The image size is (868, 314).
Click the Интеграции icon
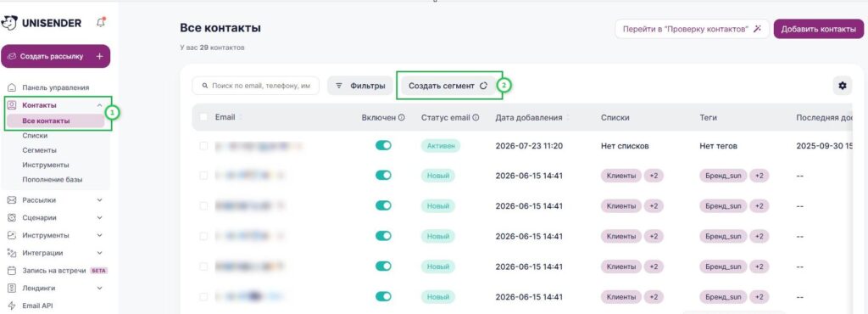[x=12, y=253]
